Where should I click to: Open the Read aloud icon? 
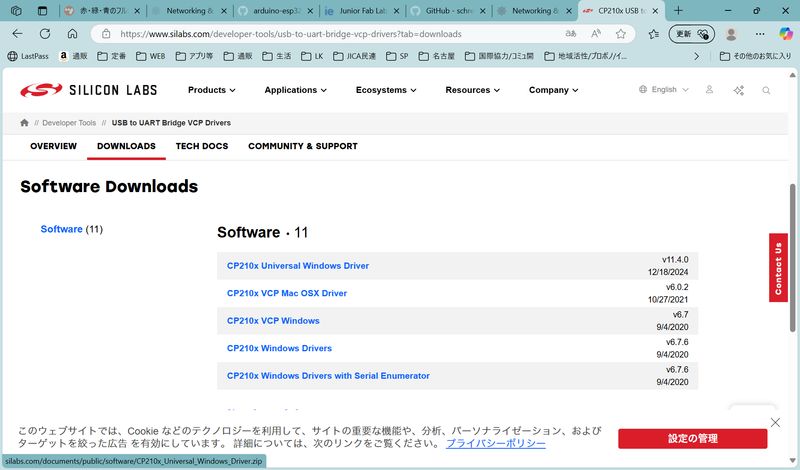click(x=595, y=34)
